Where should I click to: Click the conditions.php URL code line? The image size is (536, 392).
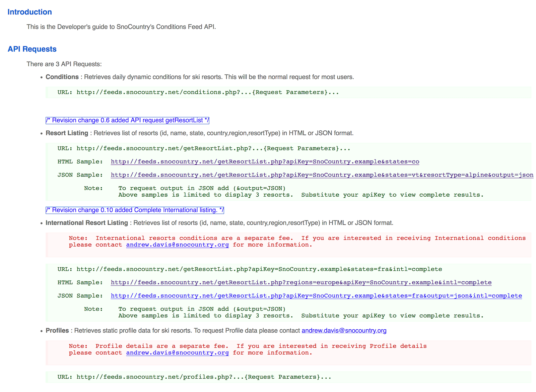[x=198, y=92]
